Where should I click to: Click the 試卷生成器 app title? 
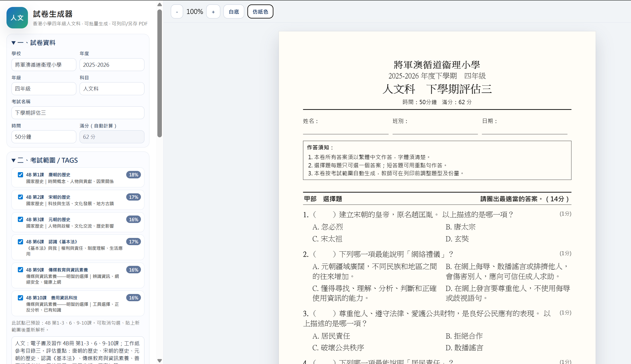coord(53,14)
